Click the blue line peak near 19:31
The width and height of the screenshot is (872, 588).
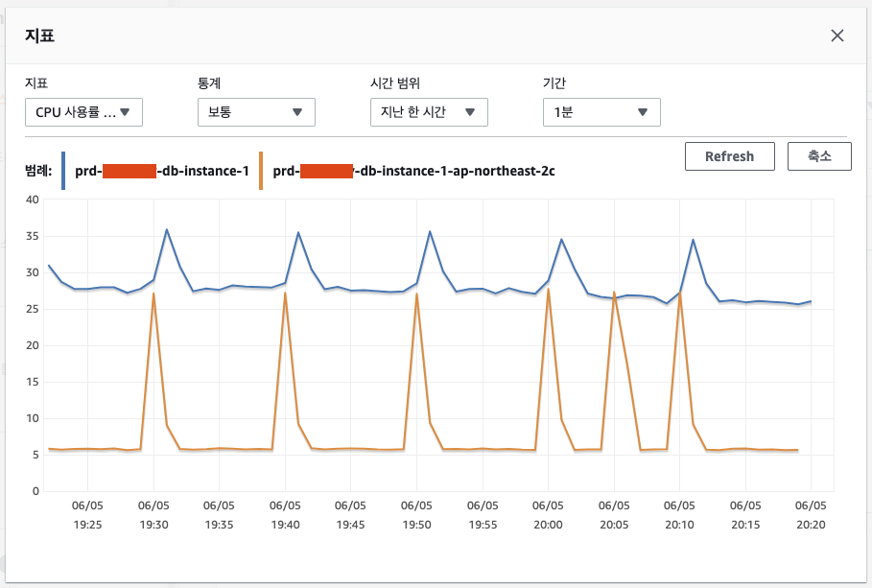point(166,230)
